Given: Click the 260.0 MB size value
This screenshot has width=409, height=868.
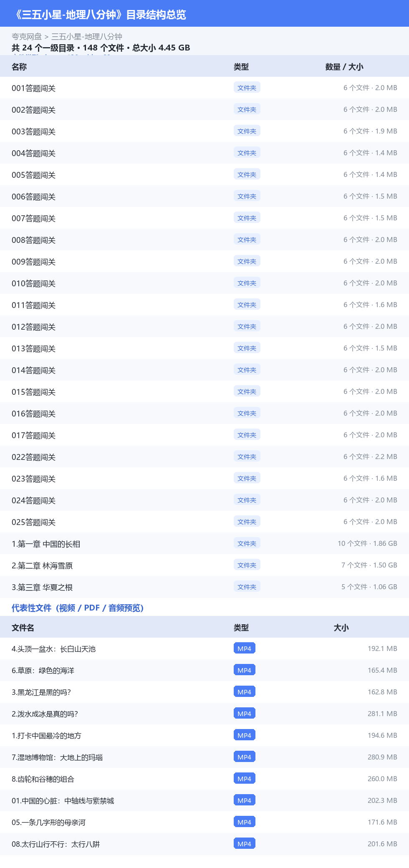Looking at the screenshot, I should (382, 779).
